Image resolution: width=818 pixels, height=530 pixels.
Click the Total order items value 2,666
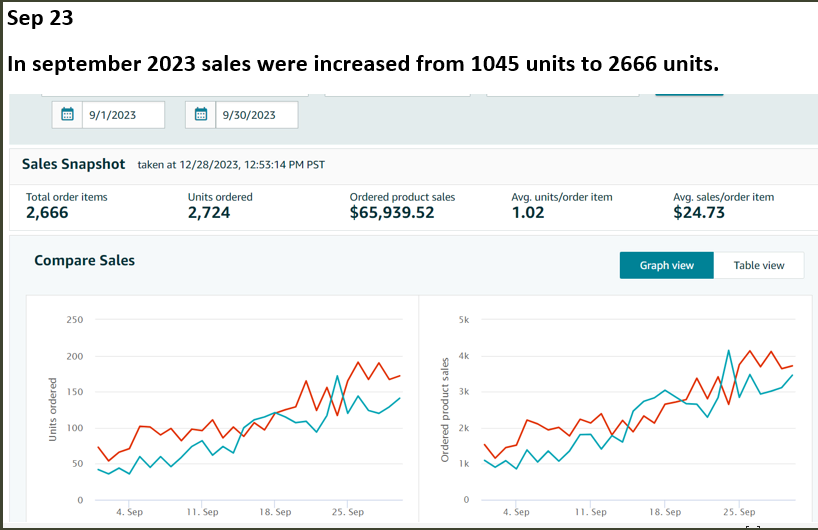coord(48,213)
